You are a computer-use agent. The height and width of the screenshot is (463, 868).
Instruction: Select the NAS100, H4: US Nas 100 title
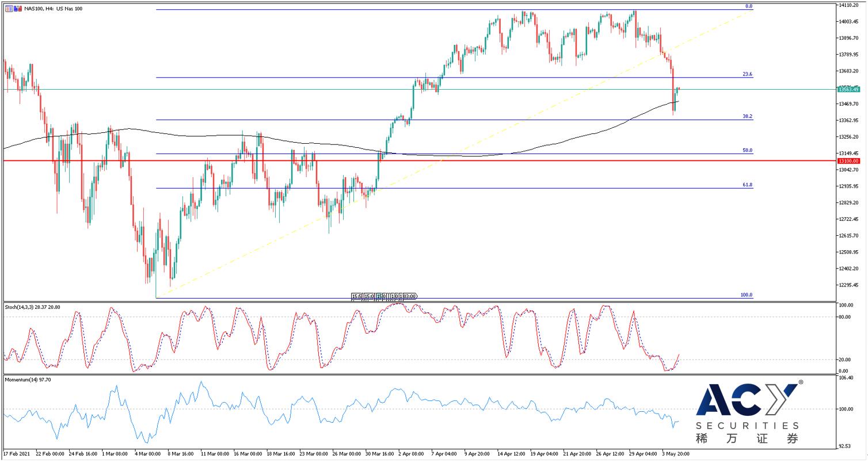53,9
